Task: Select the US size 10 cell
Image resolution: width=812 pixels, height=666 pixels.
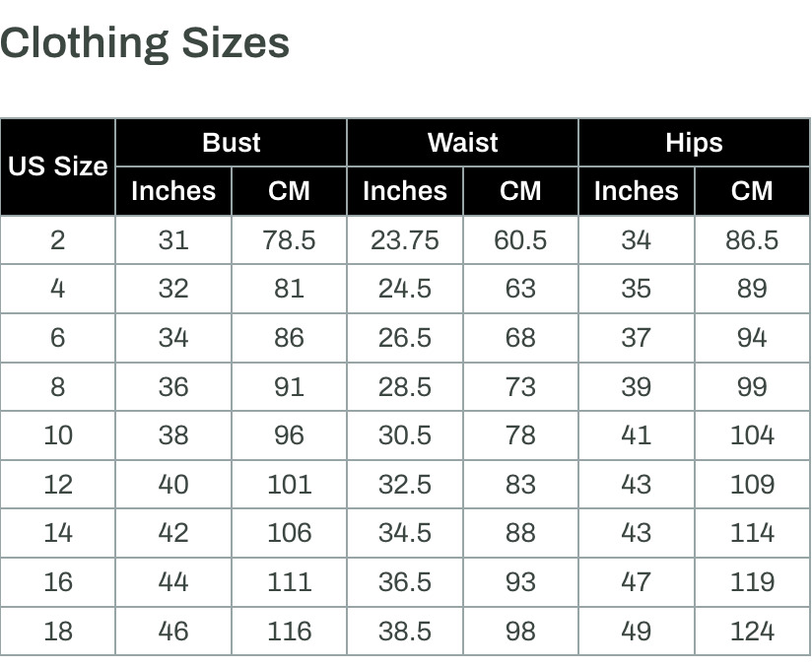Action: click(57, 435)
